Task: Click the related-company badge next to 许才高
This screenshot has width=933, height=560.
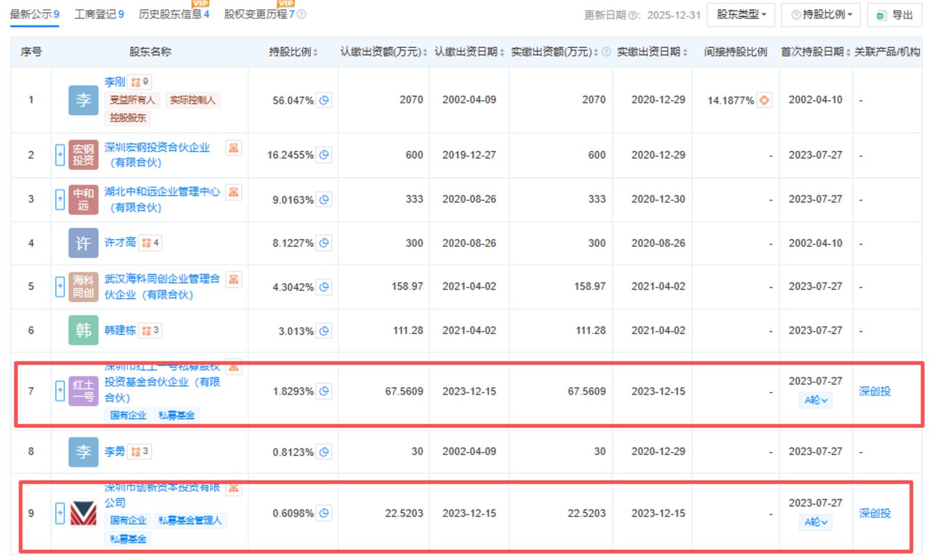Action: [x=150, y=243]
